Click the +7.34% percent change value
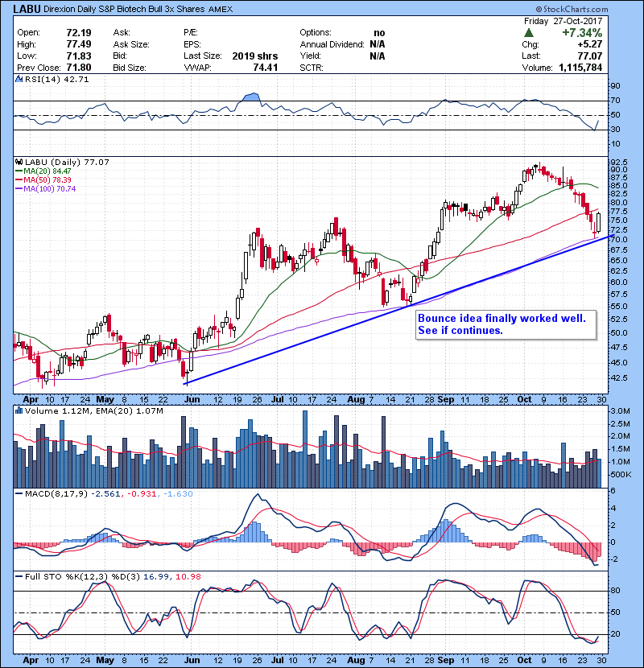 (582, 33)
